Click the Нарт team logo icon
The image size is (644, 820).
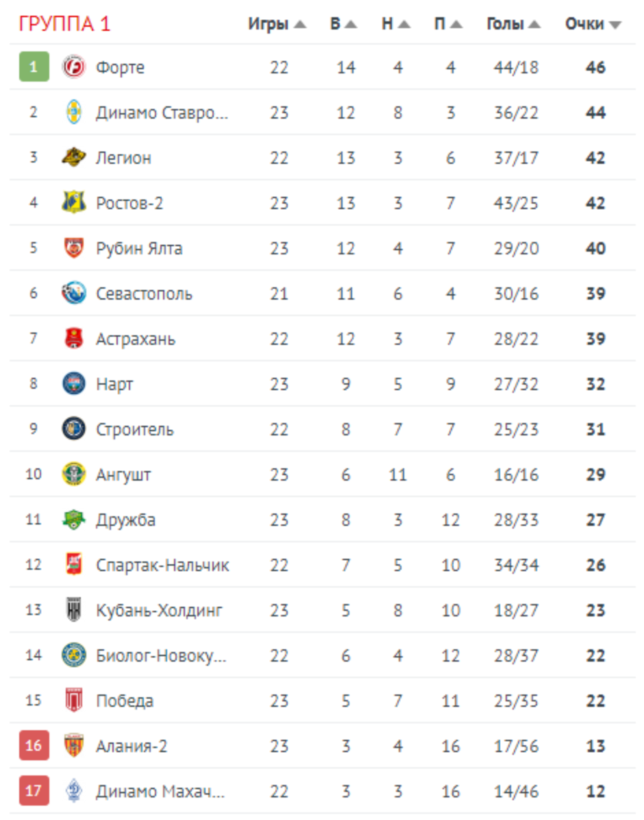[74, 384]
